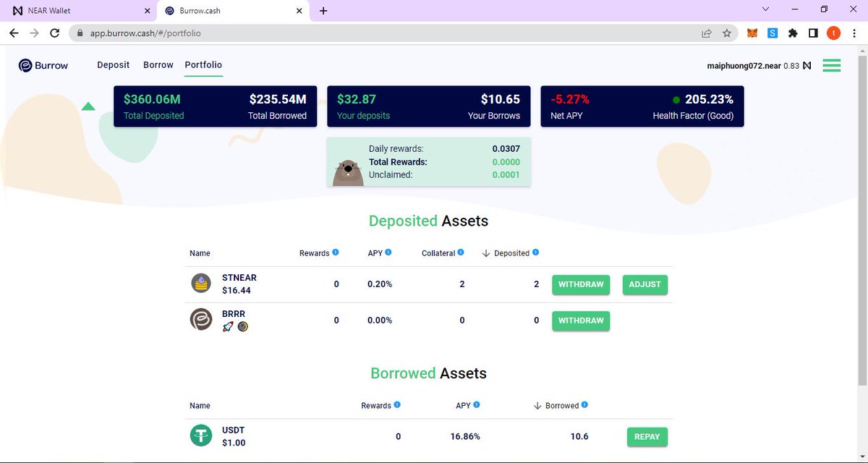The image size is (868, 463).
Task: Click info icon next to Borrowed column
Action: (584, 405)
